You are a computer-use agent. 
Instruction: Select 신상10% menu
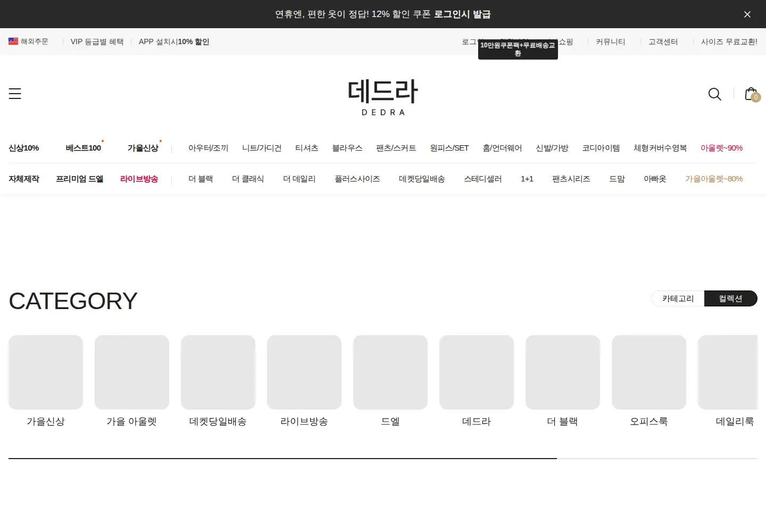point(23,148)
